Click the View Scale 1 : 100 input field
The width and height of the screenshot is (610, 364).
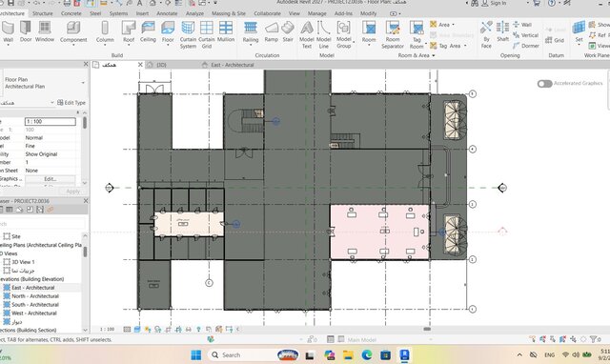point(51,122)
